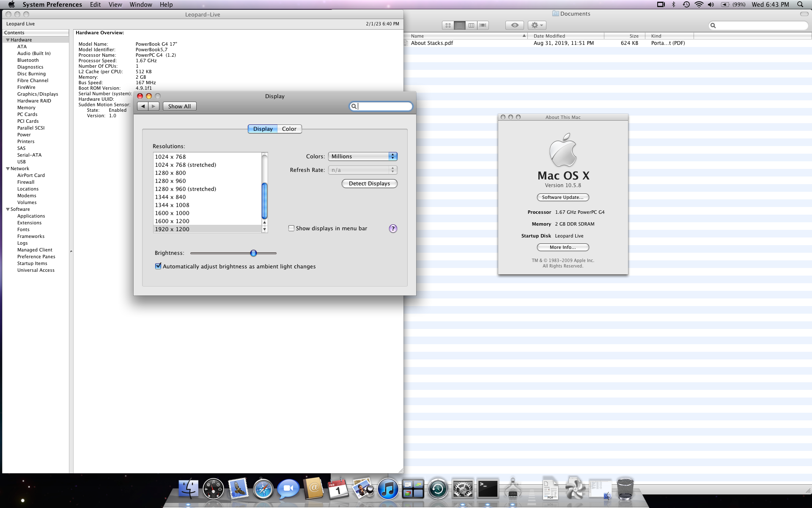The image size is (812, 508).
Task: Select the 1600 x 1200 resolution
Action: [207, 221]
